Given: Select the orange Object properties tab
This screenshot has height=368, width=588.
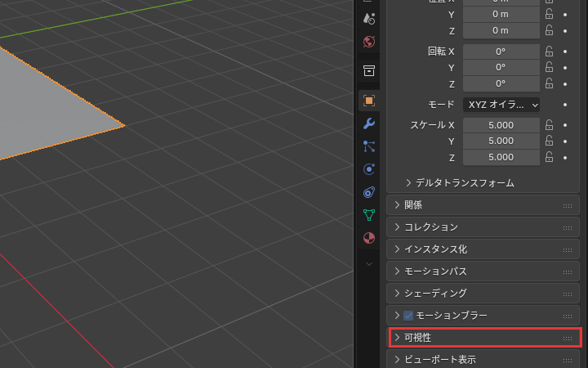Looking at the screenshot, I should (x=369, y=101).
